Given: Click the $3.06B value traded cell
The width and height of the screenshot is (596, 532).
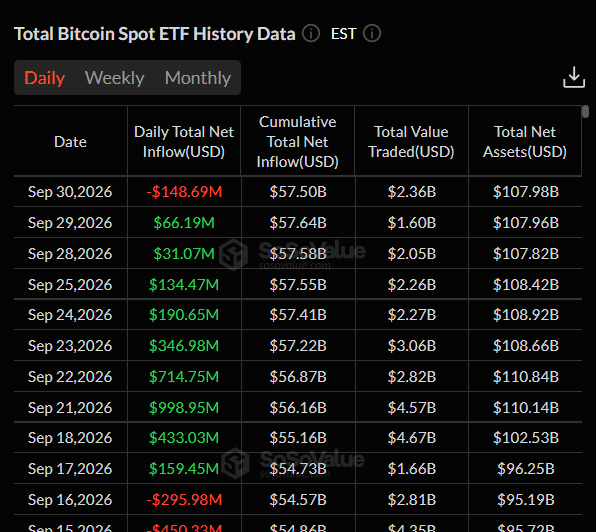Looking at the screenshot, I should coord(412,346).
